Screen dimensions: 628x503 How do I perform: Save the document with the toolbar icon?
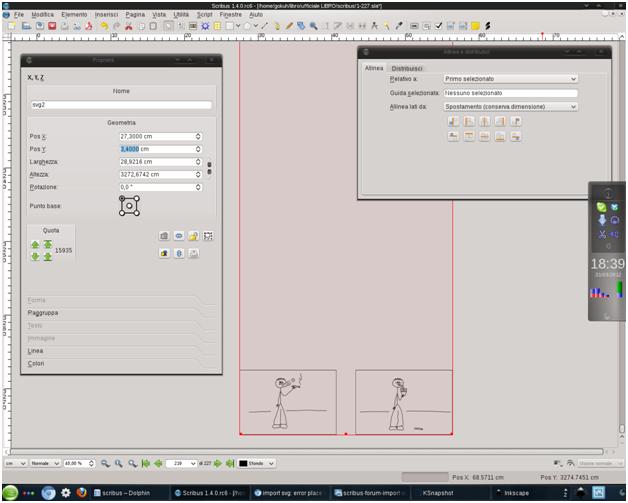pyautogui.click(x=39, y=26)
